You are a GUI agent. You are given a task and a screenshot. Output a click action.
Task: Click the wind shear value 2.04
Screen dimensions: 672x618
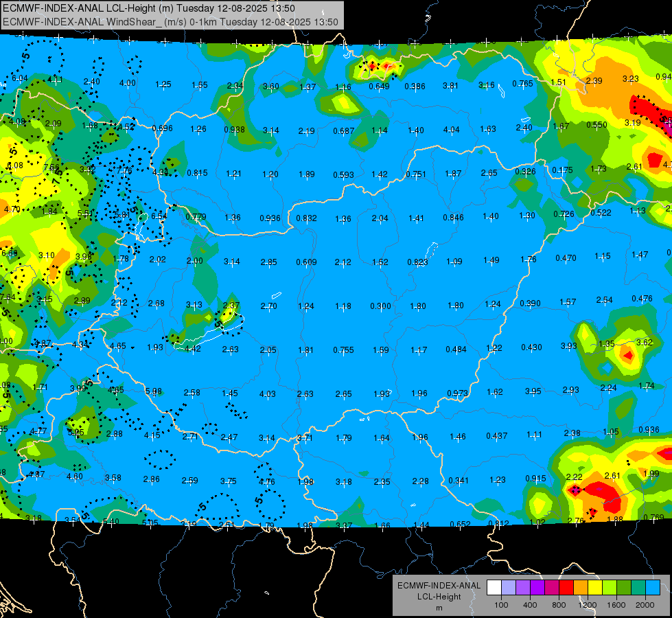click(x=380, y=219)
